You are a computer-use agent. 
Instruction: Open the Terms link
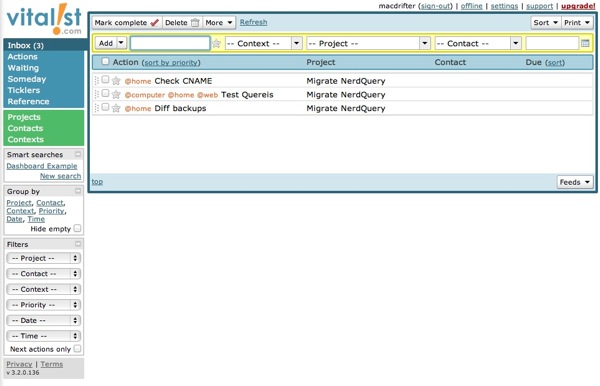point(52,364)
